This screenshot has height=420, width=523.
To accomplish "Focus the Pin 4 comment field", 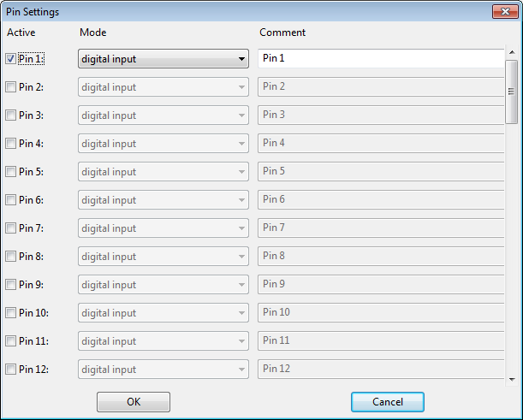I will pyautogui.click(x=381, y=144).
